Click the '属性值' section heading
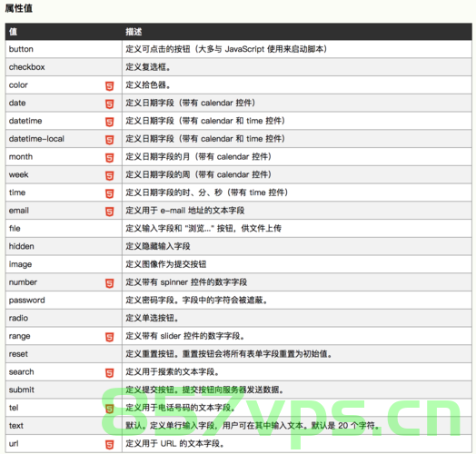This screenshot has width=476, height=454. (x=19, y=8)
